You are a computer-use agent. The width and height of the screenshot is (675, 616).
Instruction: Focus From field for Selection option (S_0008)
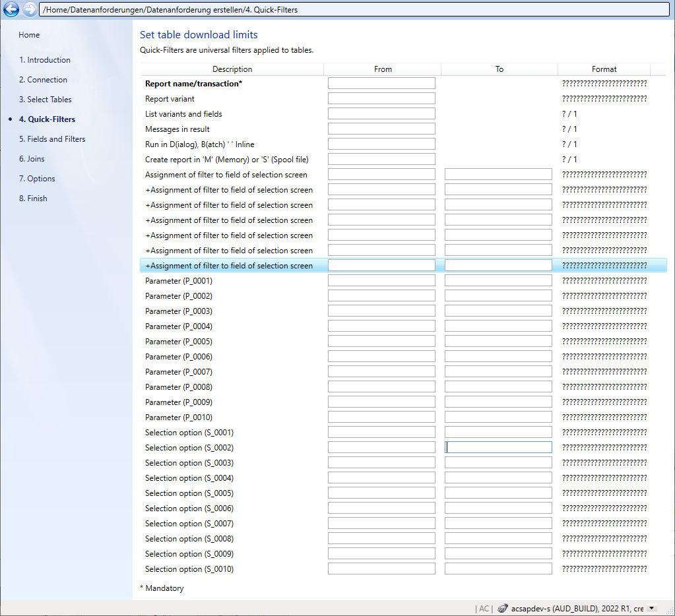381,539
